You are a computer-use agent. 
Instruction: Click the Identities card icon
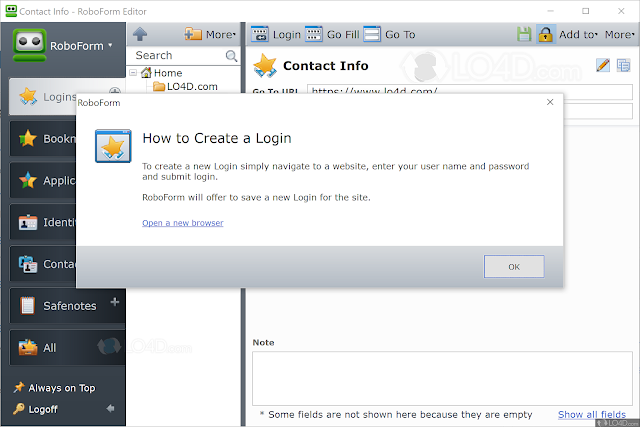28,222
